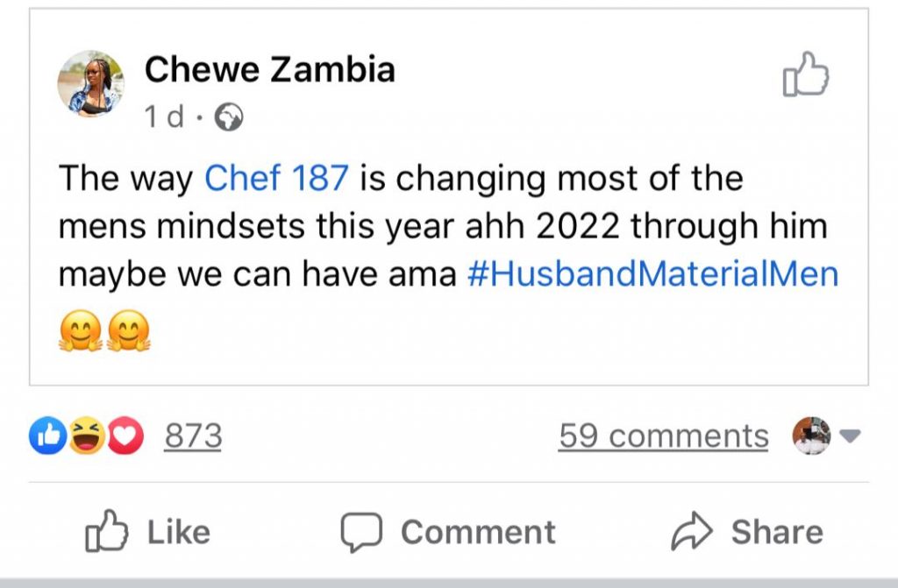Open the Chewe Zambia name link
The image size is (898, 588).
[x=269, y=69]
